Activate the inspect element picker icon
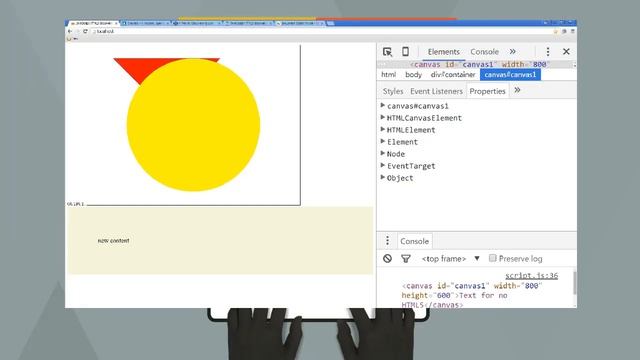Viewport: 640px width, 360px height. (387, 52)
